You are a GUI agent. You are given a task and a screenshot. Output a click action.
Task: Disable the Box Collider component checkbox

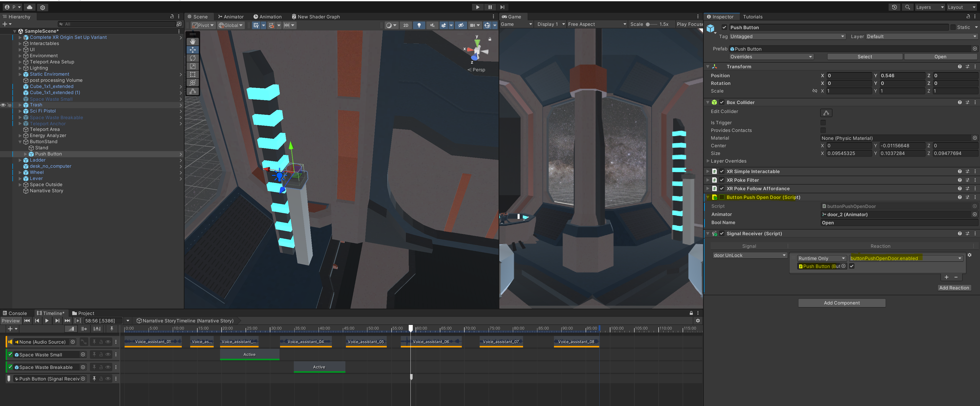[722, 103]
